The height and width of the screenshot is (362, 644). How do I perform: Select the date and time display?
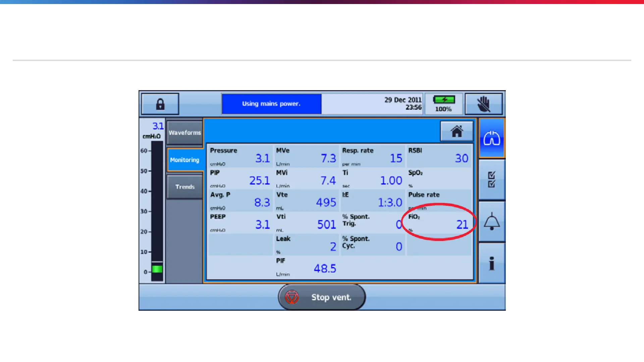pos(403,104)
